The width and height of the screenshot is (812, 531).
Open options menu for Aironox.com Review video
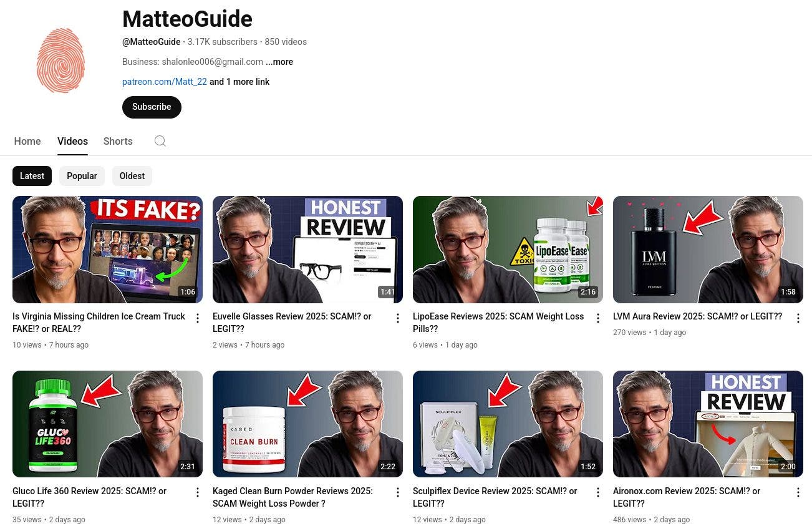coord(798,493)
